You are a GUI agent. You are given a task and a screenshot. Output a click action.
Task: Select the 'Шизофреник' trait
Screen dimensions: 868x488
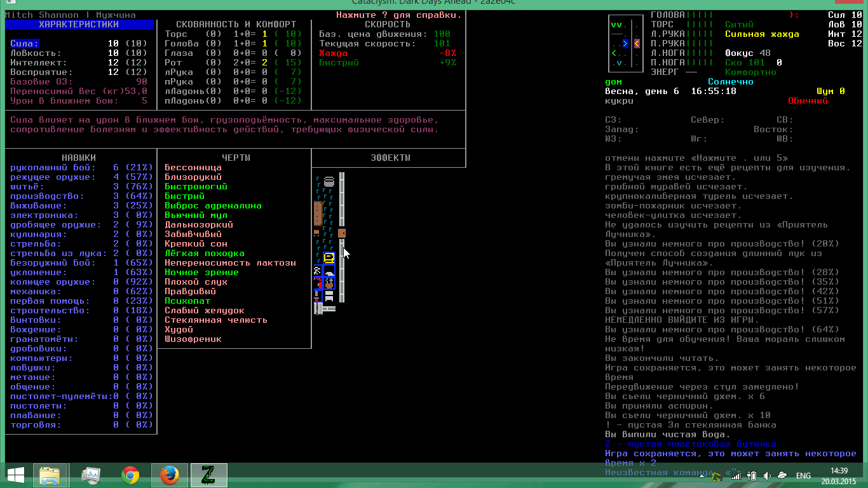point(193,339)
